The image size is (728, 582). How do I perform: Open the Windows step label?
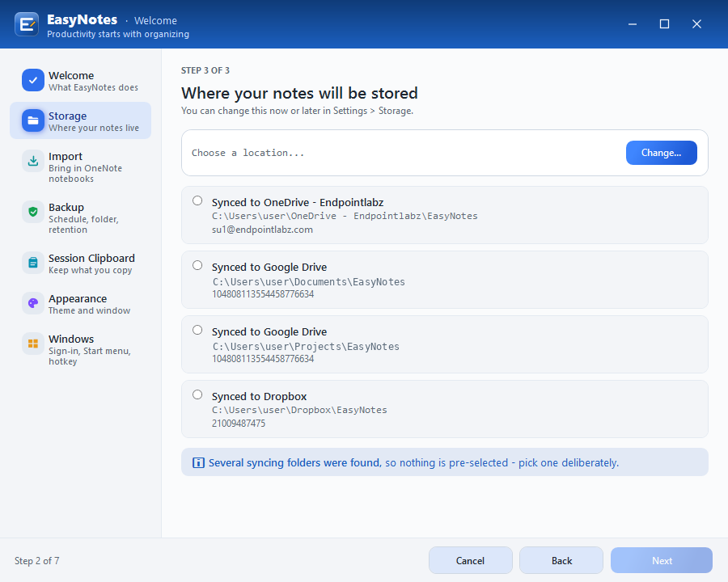pyautogui.click(x=71, y=339)
